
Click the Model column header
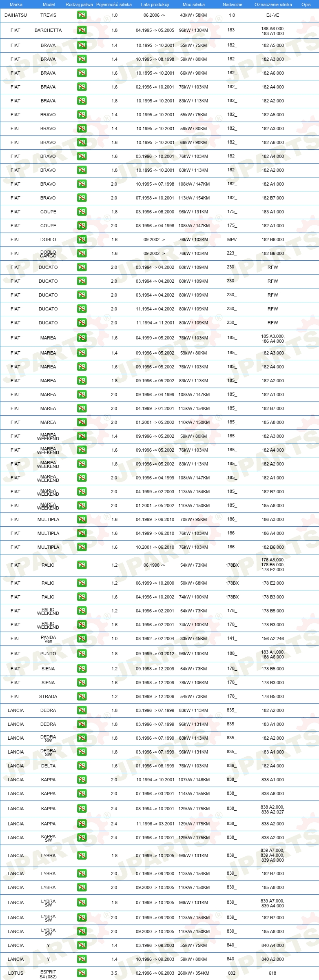(49, 4)
